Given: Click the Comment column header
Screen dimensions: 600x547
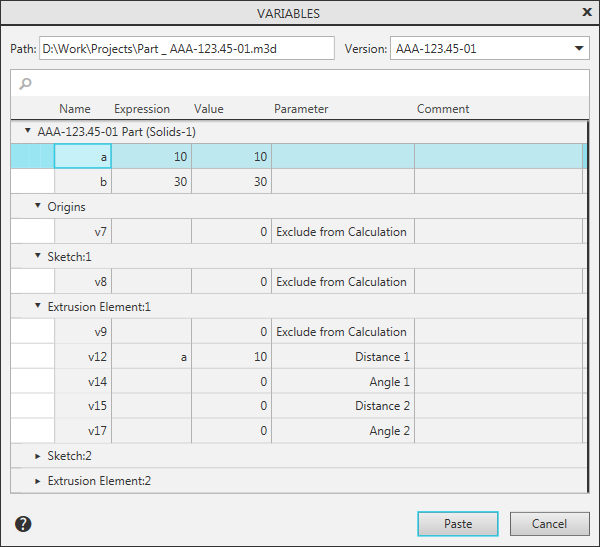Looking at the screenshot, I should (443, 109).
